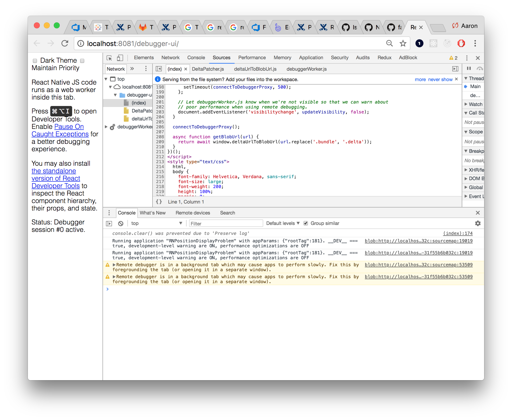The height and width of the screenshot is (420, 512).
Task: Toggle the device toolbar icon
Action: tap(120, 58)
